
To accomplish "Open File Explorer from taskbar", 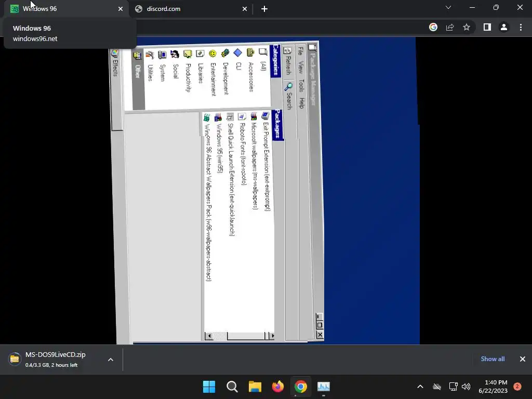I will [x=255, y=387].
